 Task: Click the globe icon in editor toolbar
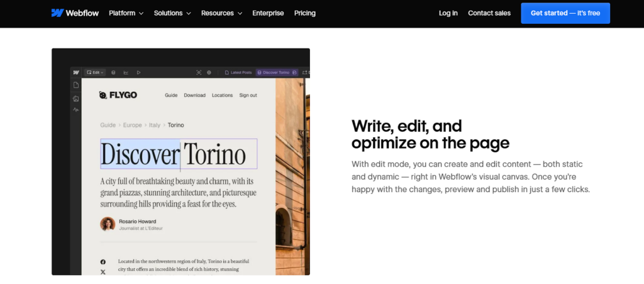(209, 72)
